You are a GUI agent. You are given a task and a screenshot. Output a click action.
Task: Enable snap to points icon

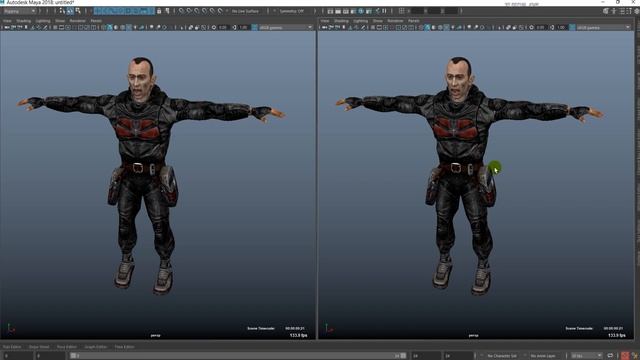197,11
